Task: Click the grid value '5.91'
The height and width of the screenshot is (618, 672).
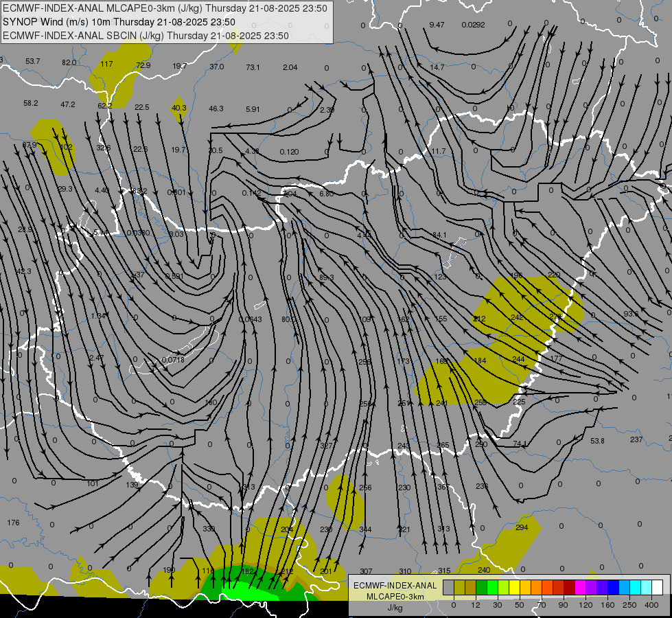Action: point(253,109)
